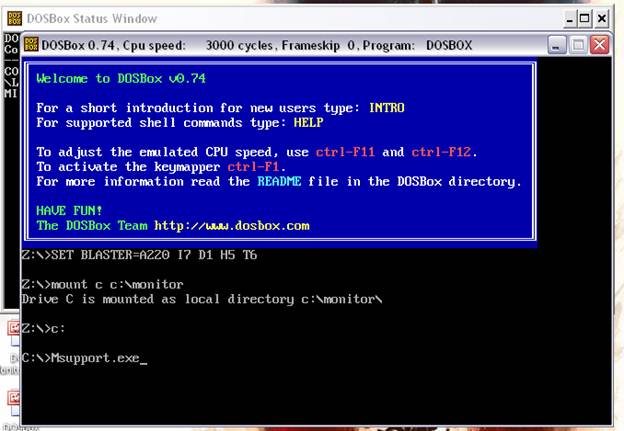Click the yellow HELP command word
Viewport: 624px width, 431px height.
click(x=309, y=122)
